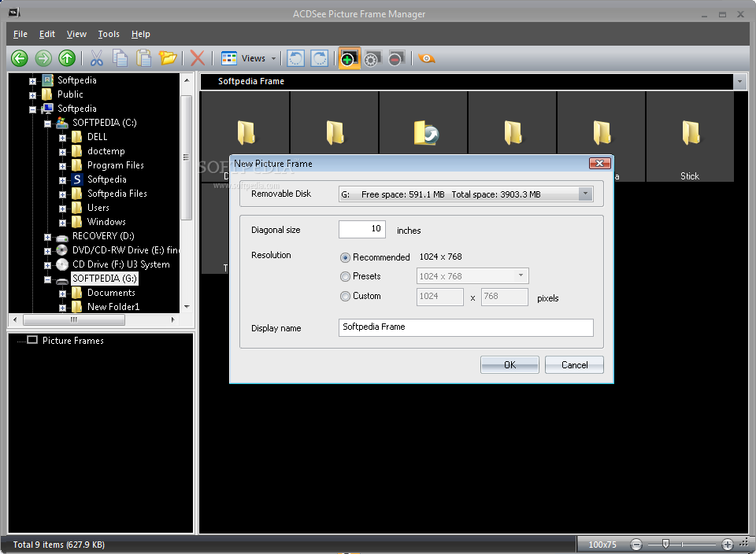Click the green Back arrow icon
Viewport: 756px width, 554px height.
pyautogui.click(x=19, y=59)
